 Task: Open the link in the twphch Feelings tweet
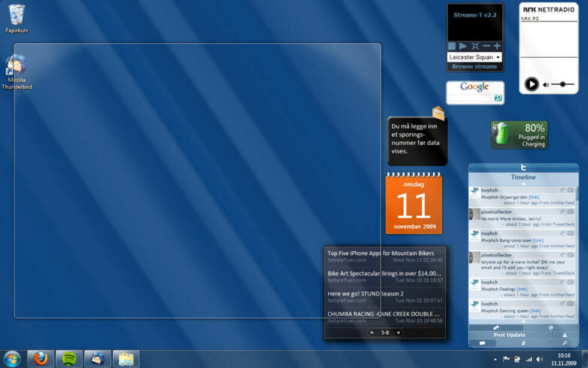[x=521, y=289]
